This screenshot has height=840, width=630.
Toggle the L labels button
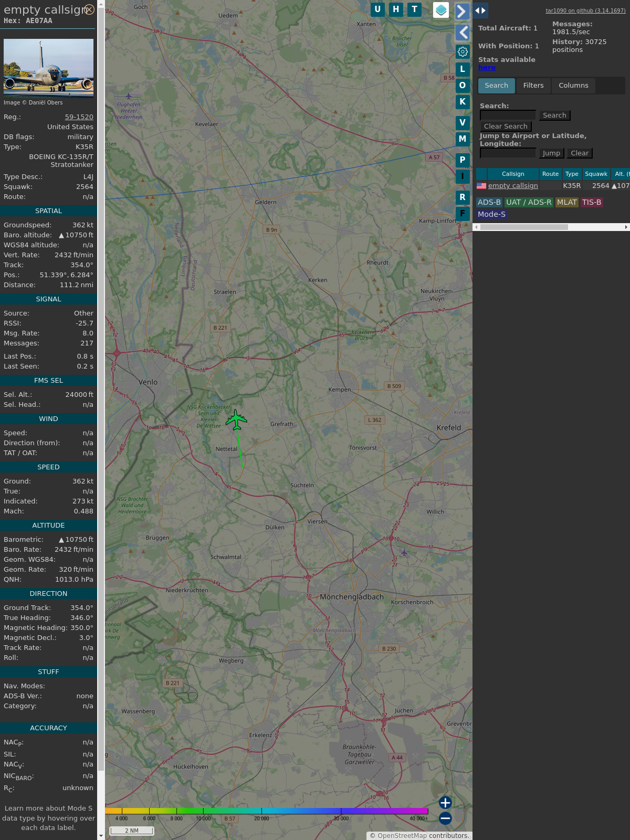coord(463,69)
